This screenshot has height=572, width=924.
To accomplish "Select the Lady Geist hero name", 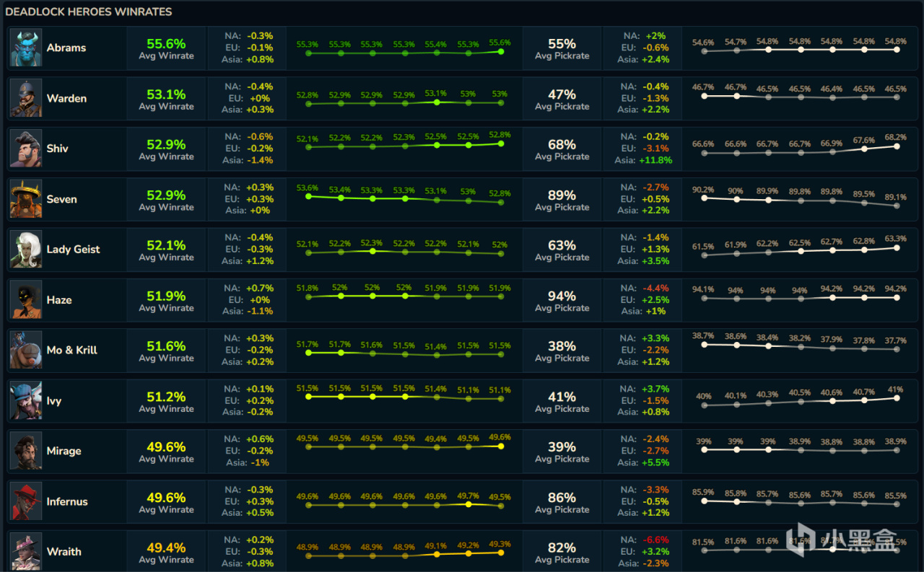I will click(74, 250).
